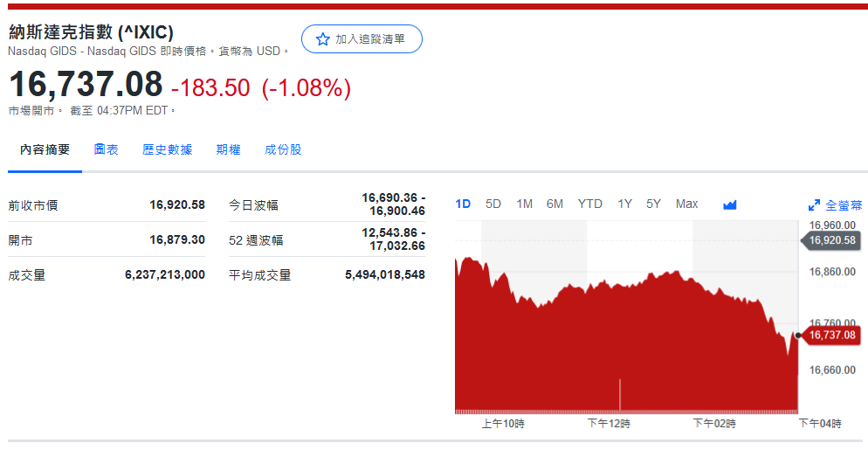The height and width of the screenshot is (450, 868).
Task: Select the 內容摘要 tab
Action: click(45, 149)
